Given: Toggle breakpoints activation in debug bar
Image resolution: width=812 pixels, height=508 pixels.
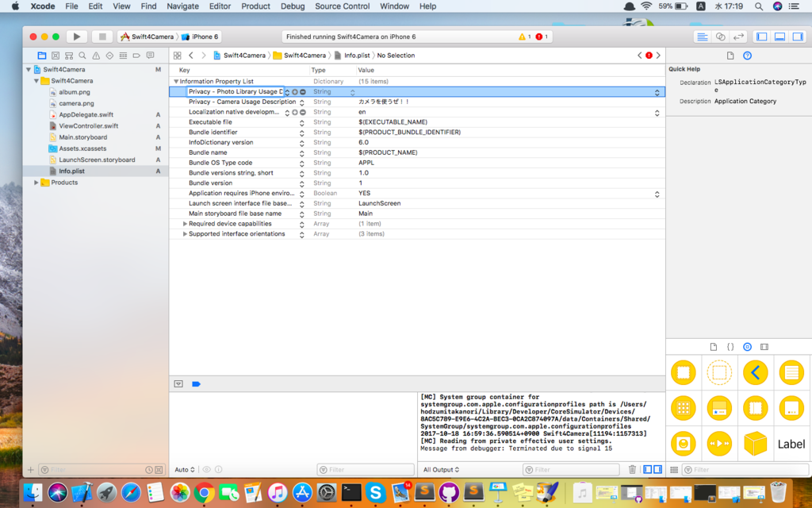Looking at the screenshot, I should [x=197, y=384].
